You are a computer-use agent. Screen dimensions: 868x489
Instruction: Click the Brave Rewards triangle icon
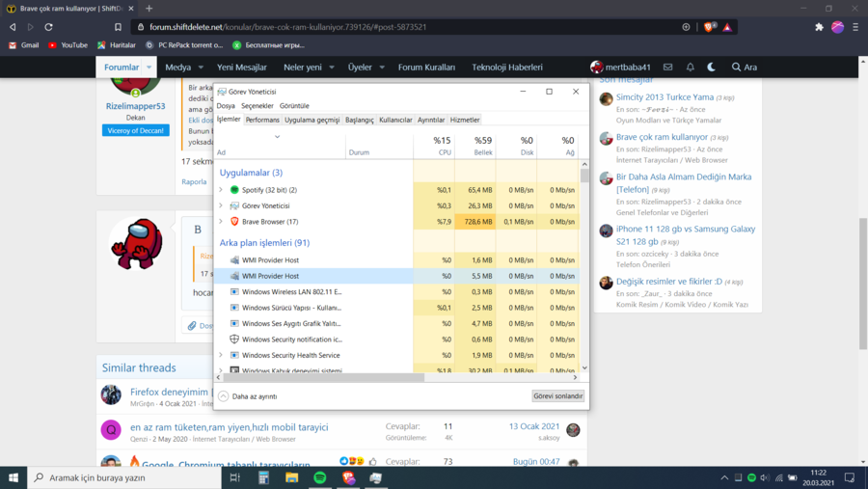tap(727, 27)
